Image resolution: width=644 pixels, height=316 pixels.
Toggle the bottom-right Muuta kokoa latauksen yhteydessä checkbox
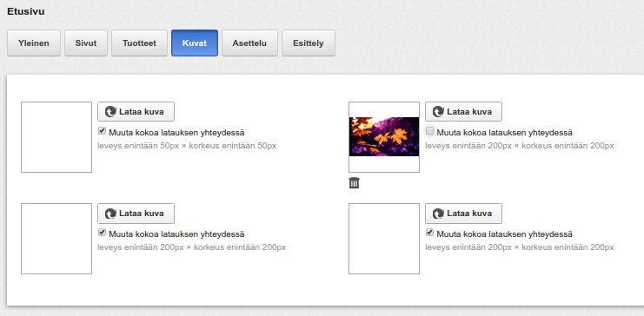coord(430,233)
